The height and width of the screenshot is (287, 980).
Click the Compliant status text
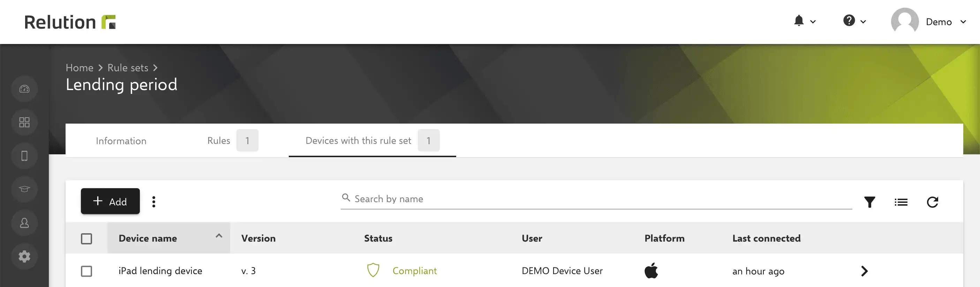(x=415, y=271)
